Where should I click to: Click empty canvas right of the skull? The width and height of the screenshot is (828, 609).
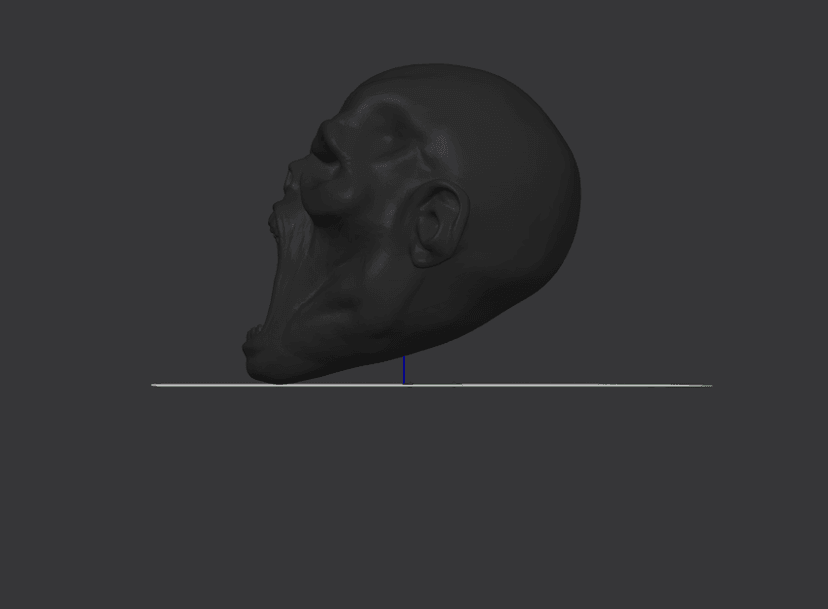pyautogui.click(x=700, y=200)
